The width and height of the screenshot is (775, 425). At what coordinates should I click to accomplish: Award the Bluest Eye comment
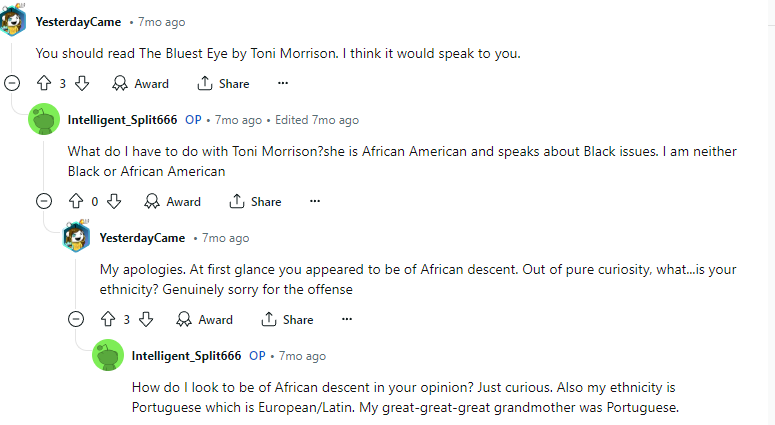[140, 84]
